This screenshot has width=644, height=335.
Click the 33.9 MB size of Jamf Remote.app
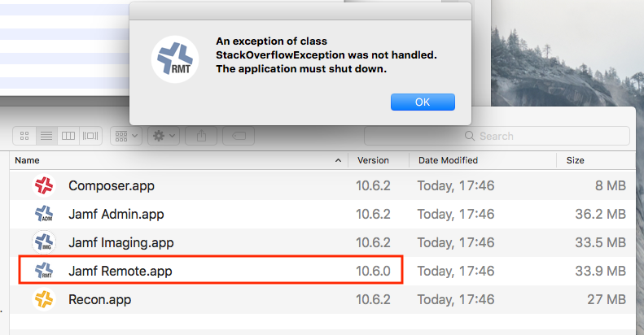coord(601,271)
